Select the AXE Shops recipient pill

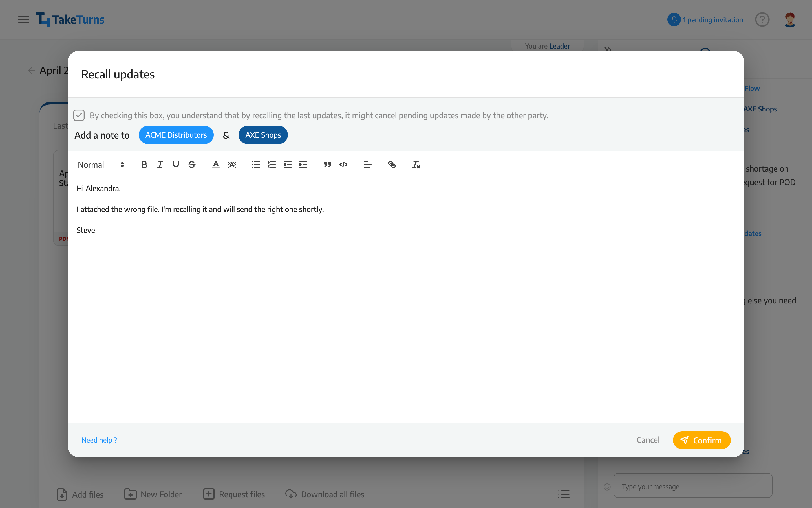(263, 135)
